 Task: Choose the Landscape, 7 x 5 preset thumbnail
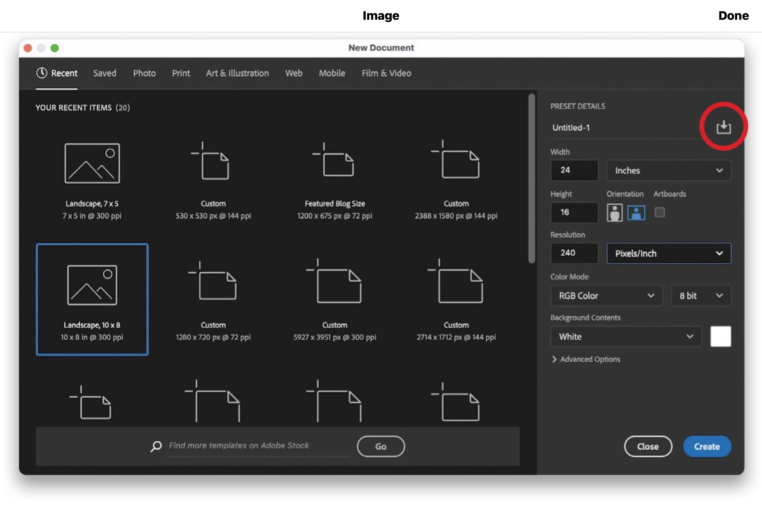(92, 163)
